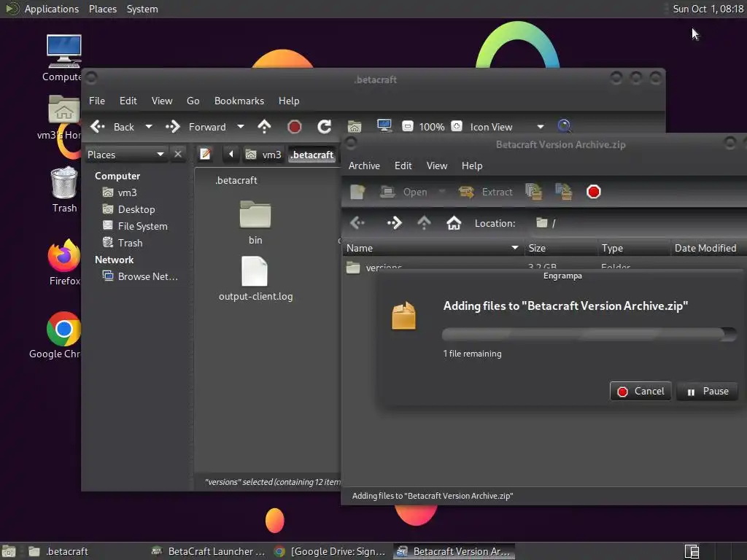Pause the archive operation
The width and height of the screenshot is (747, 560).
707,391
